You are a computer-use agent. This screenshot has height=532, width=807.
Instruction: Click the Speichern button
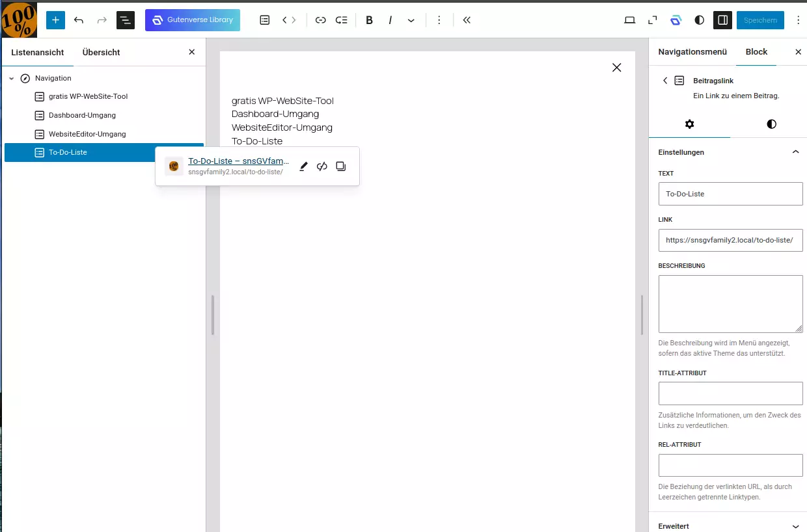[760, 20]
